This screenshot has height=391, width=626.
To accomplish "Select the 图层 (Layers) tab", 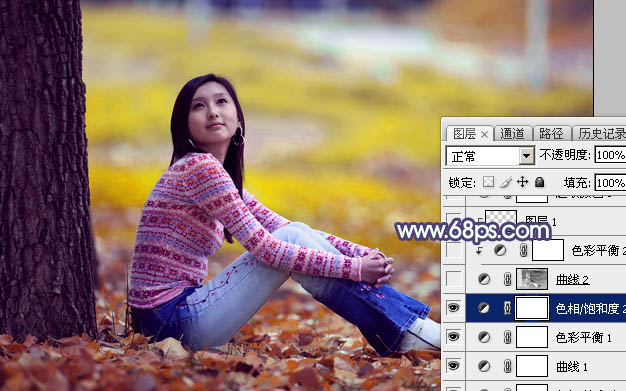I will coord(464,134).
